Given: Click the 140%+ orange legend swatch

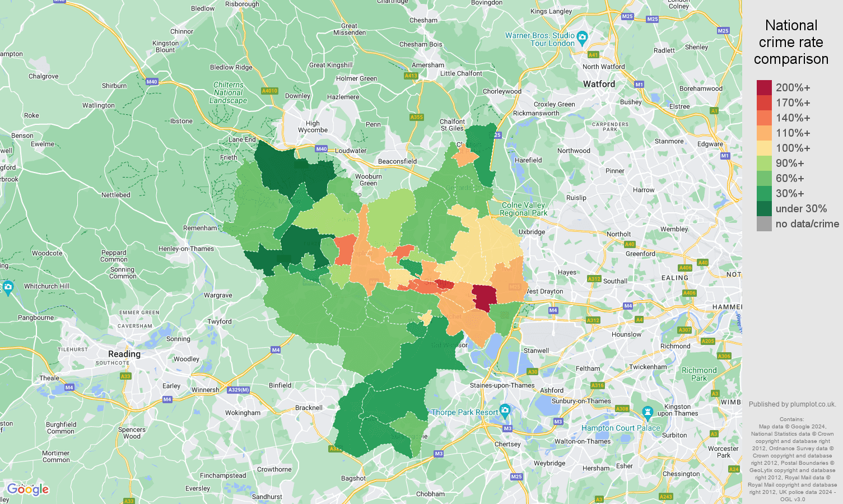Looking at the screenshot, I should pyautogui.click(x=764, y=118).
